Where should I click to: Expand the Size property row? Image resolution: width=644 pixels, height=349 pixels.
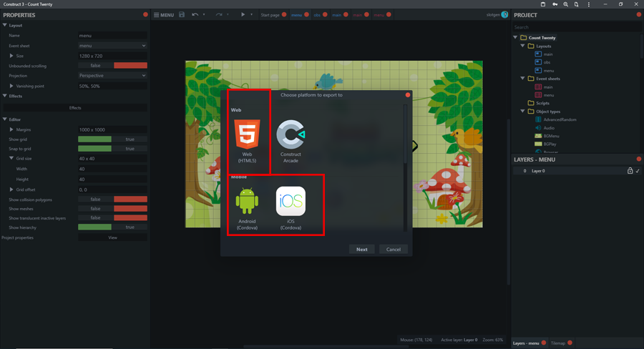pos(11,56)
